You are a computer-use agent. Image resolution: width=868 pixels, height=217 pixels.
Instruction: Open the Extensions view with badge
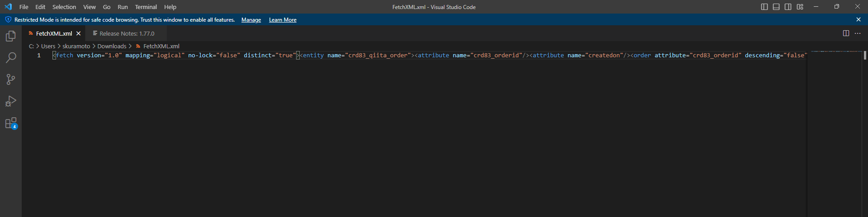11,123
